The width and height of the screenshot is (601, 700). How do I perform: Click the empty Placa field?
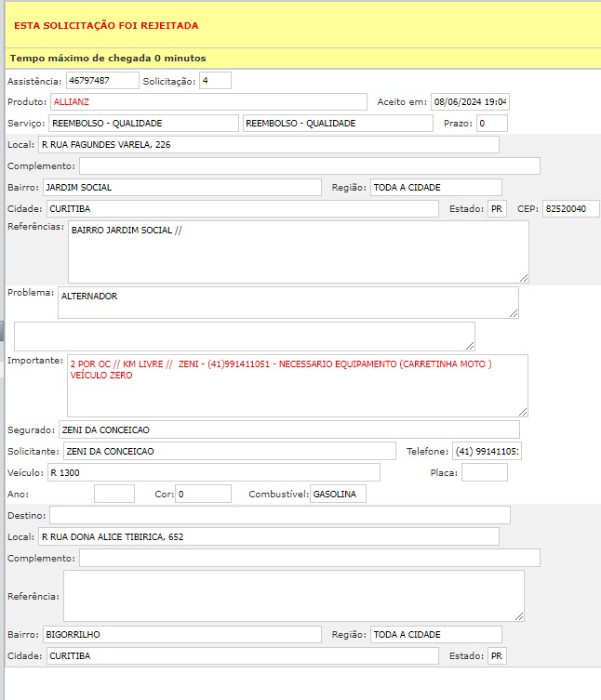tap(484, 472)
